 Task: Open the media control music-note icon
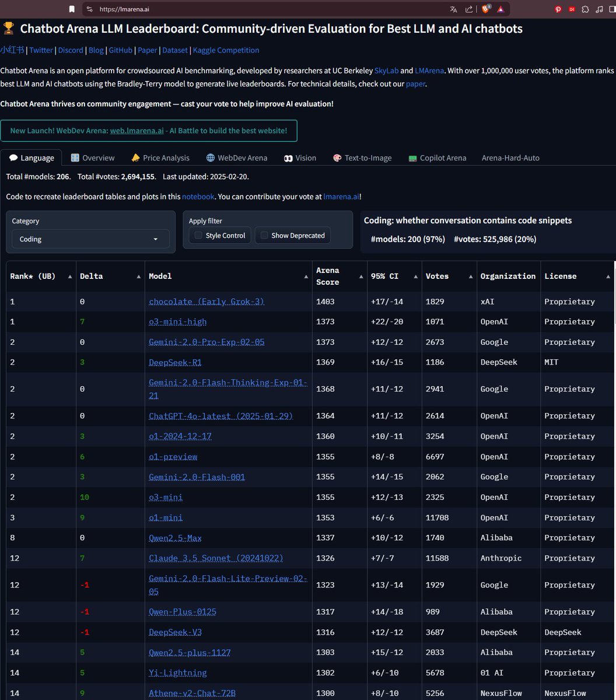tap(598, 9)
